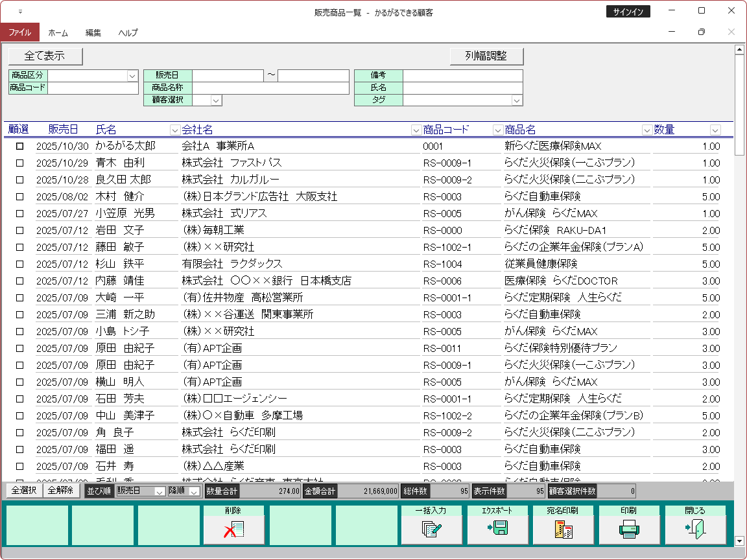Select the checkbox for 青木 由利
Viewport: 747px width, 560px height.
[19, 163]
